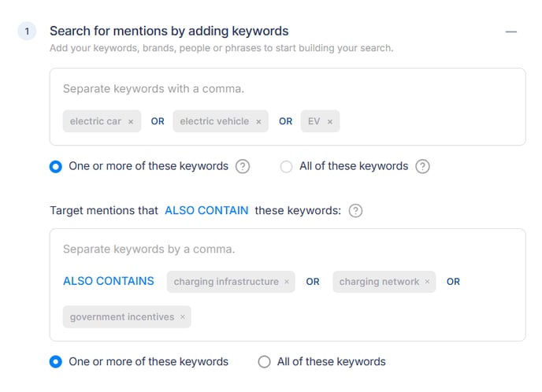Delete the 'charging network' keyword tag
The image size is (542, 392).
428,282
